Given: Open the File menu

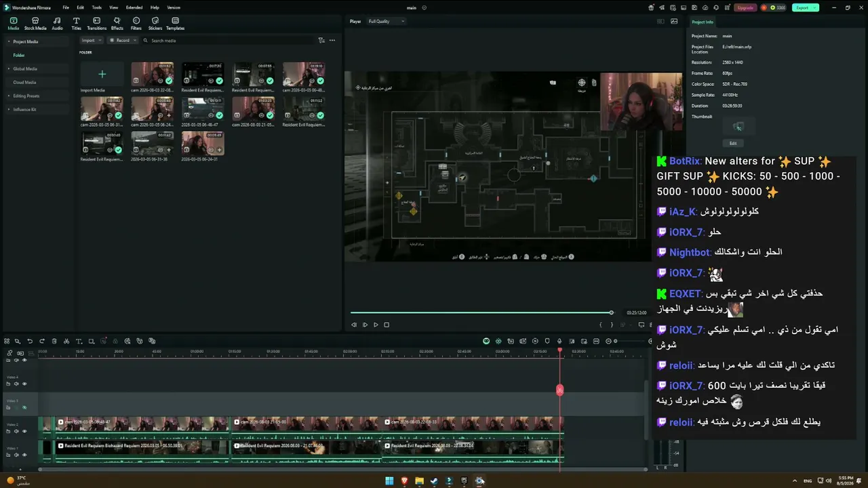Looking at the screenshot, I should click(66, 7).
